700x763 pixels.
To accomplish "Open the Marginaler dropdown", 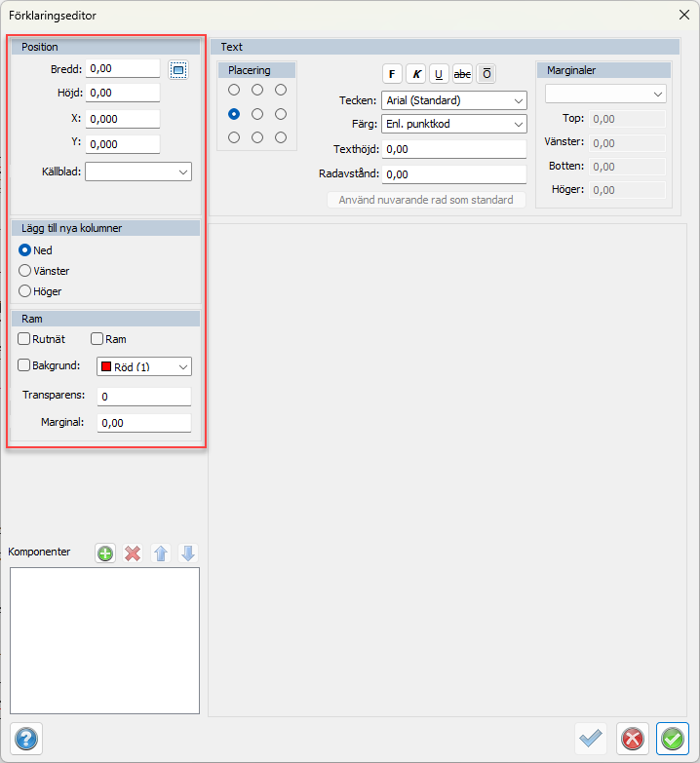I will pyautogui.click(x=605, y=94).
